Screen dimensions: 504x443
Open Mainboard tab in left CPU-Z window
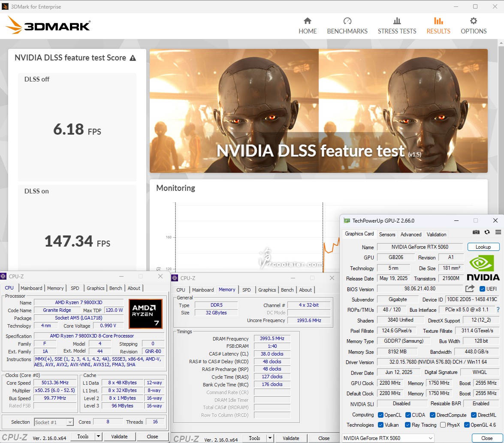pyautogui.click(x=31, y=288)
